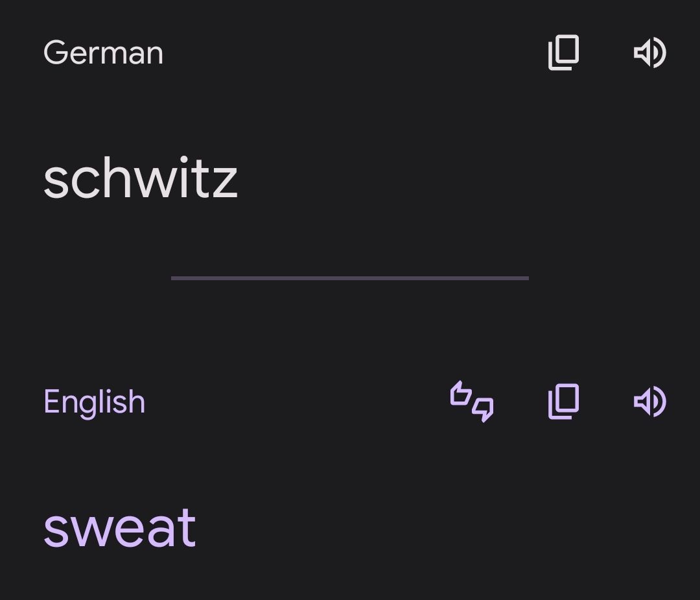The width and height of the screenshot is (700, 600).
Task: Click the divider line between the two panels
Action: [x=350, y=278]
